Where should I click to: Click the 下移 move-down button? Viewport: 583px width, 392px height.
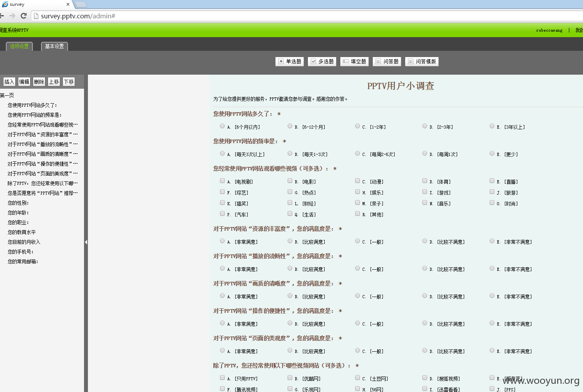coord(69,82)
